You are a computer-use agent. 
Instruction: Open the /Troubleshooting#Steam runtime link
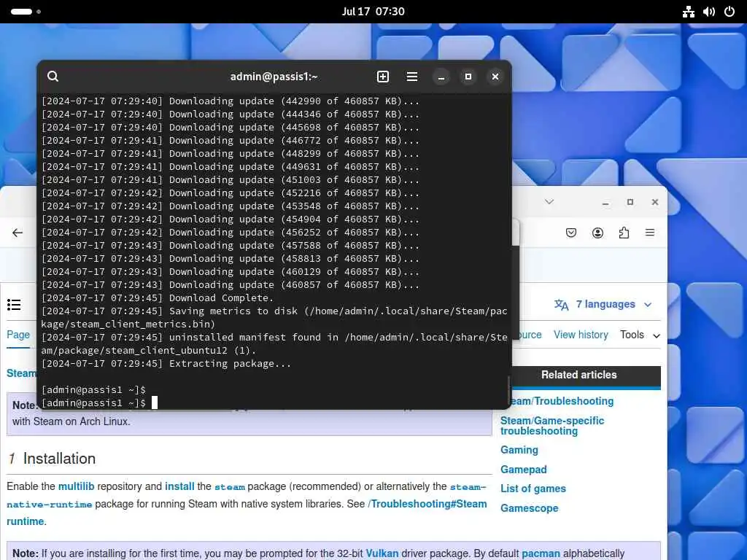click(x=427, y=504)
